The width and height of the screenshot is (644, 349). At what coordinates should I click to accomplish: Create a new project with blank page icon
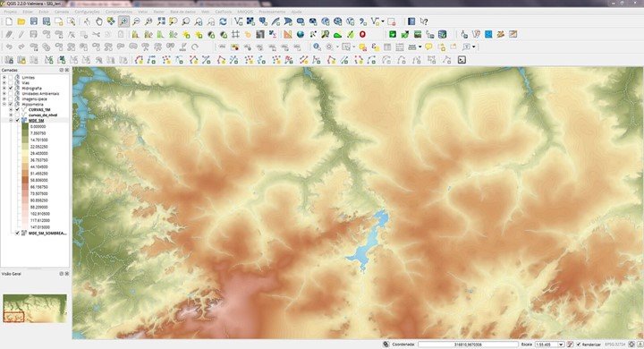[x=9, y=21]
